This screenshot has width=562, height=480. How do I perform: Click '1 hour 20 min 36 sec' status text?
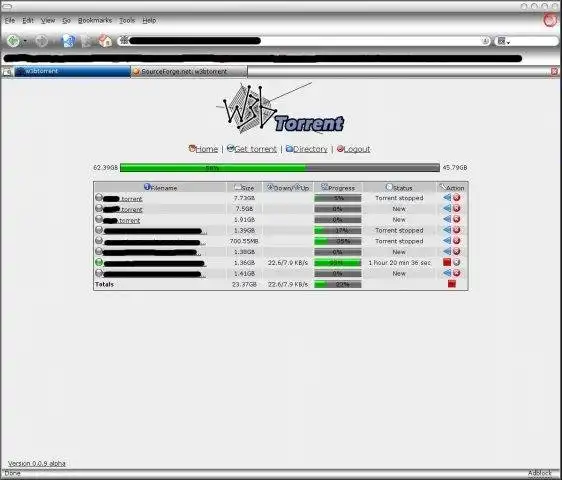pyautogui.click(x=399, y=263)
